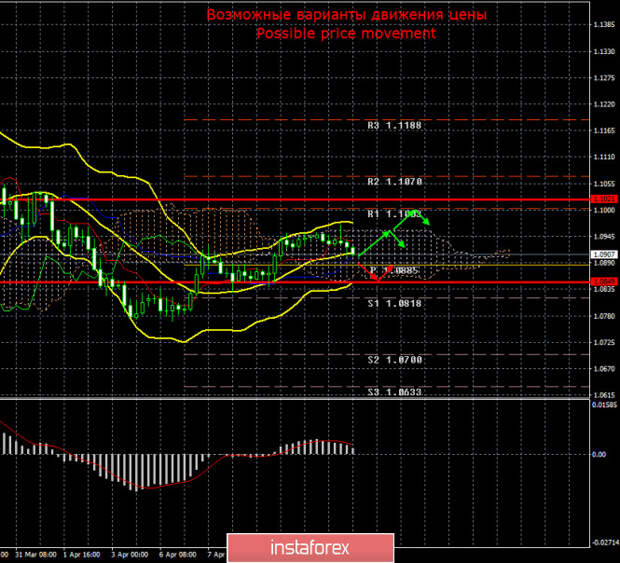Click the 1.1275 price axis value
620x563 pixels.
click(604, 78)
